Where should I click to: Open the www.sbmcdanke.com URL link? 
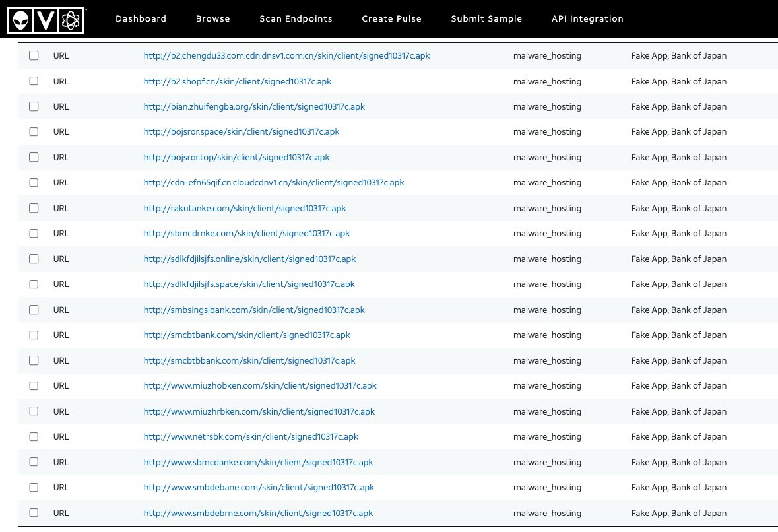[x=258, y=463]
